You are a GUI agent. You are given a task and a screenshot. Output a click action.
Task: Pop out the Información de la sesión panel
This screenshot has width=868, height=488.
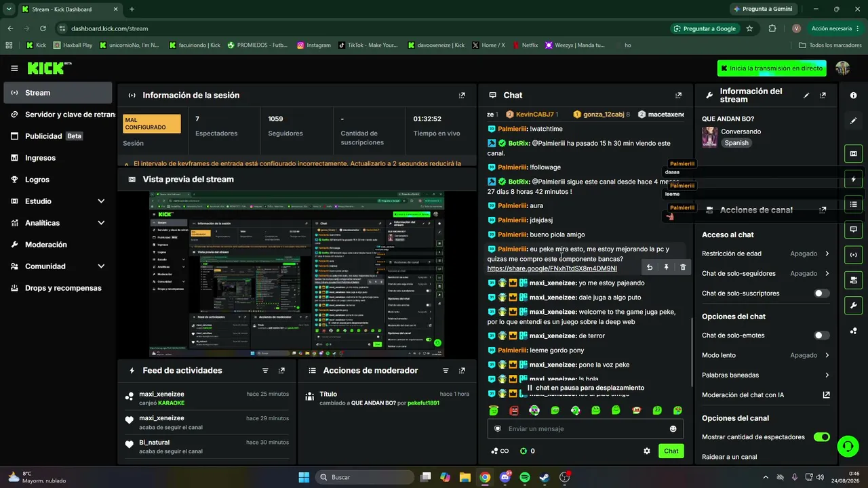click(x=462, y=96)
